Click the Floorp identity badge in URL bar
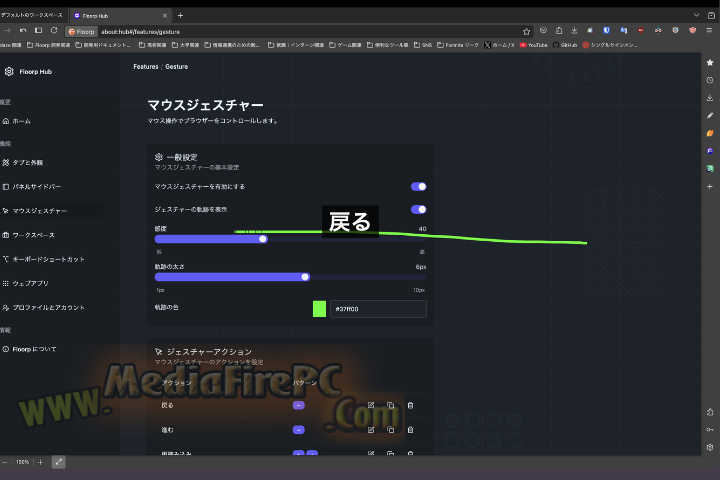Image resolution: width=720 pixels, height=480 pixels. 81,32
